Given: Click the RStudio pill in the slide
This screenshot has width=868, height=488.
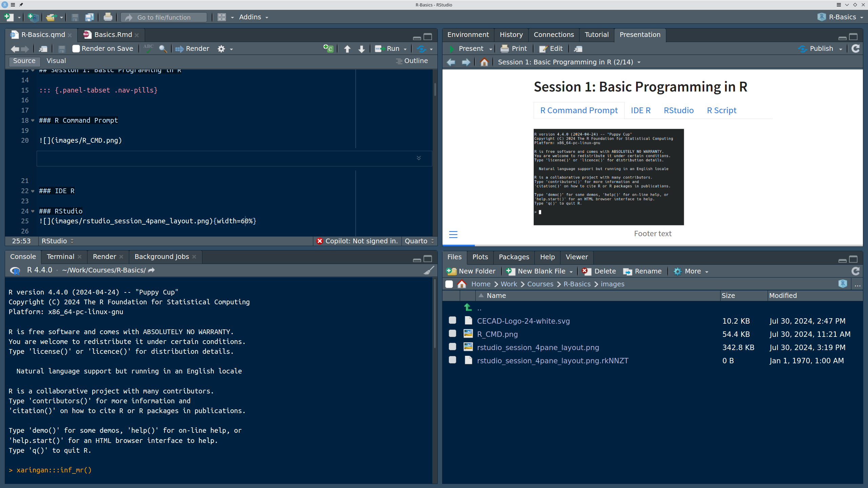Looking at the screenshot, I should tap(678, 110).
